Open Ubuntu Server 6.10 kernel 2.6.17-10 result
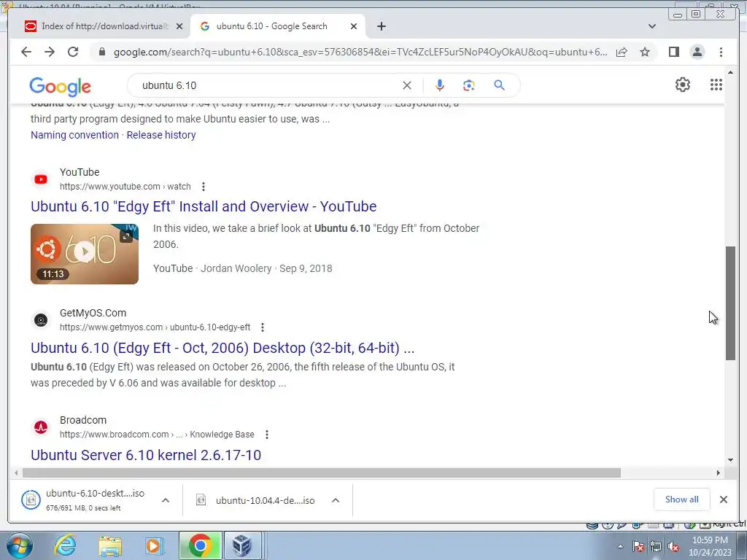Viewport: 747px width, 560px height. click(146, 455)
